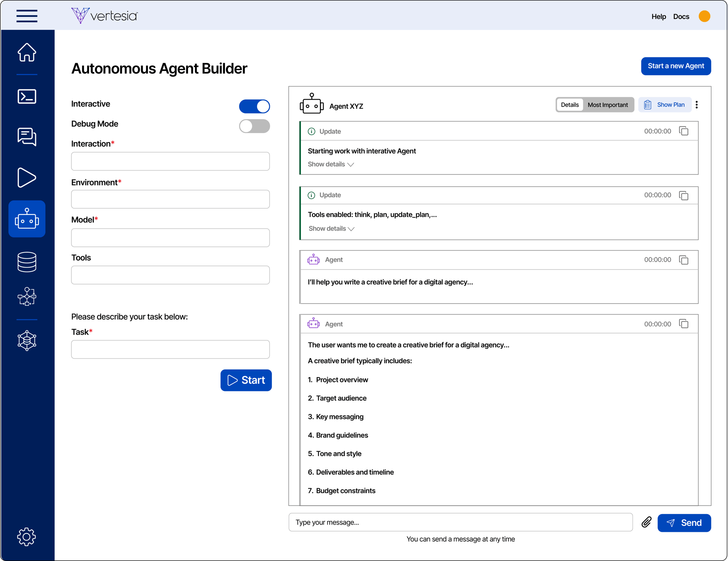Image resolution: width=728 pixels, height=561 pixels.
Task: Select the agent robot sidebar icon
Action: (27, 219)
